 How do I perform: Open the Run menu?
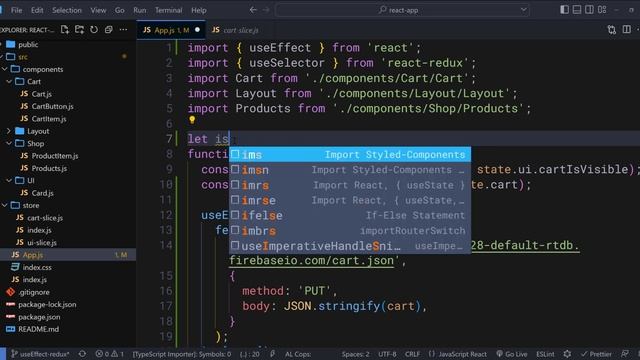coord(140,10)
